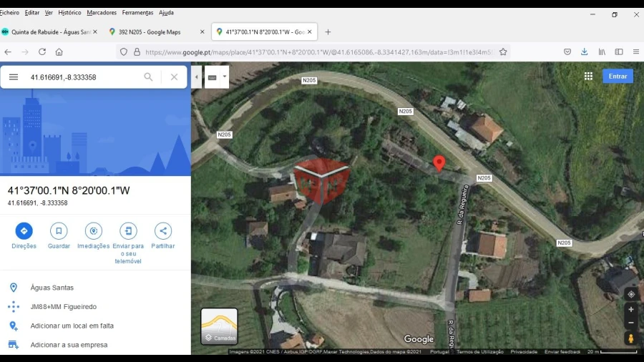Viewport: 644px width, 362px height.
Task: Toggle the Camadas layers thumbnail
Action: tap(219, 326)
